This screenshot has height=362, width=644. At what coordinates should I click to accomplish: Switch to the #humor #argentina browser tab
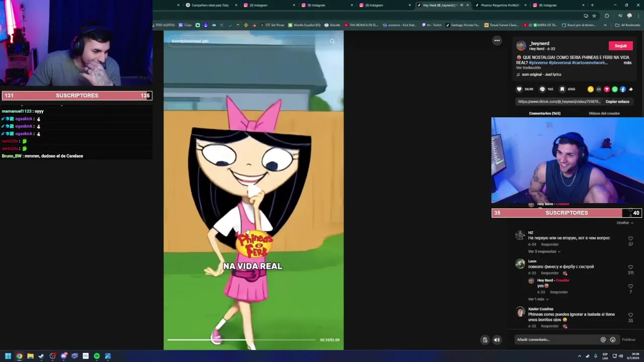(x=500, y=5)
